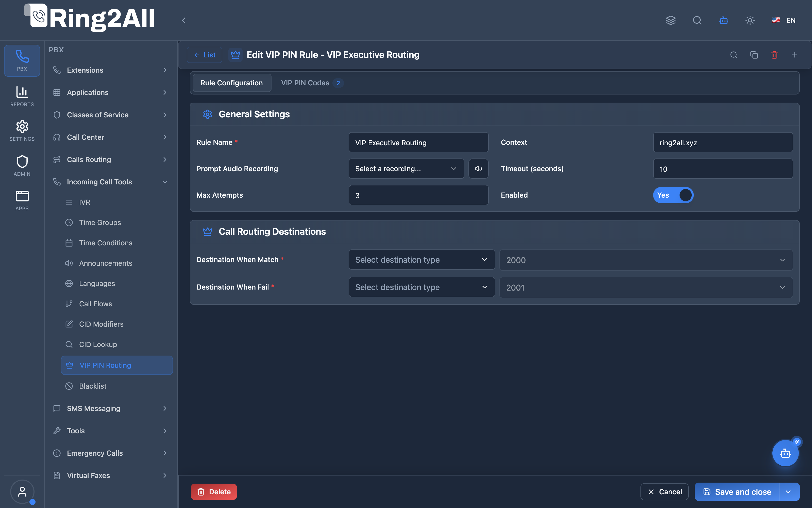Open the user profile avatar
The image size is (812, 508).
click(22, 492)
